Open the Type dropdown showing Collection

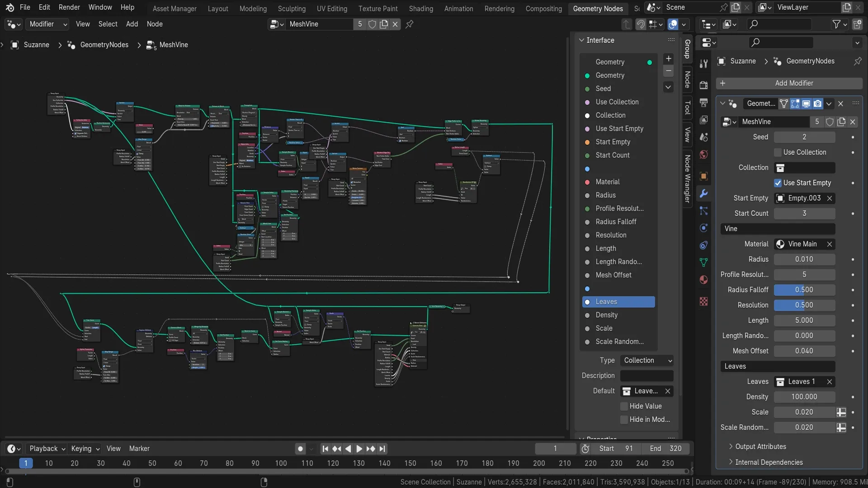pyautogui.click(x=646, y=360)
